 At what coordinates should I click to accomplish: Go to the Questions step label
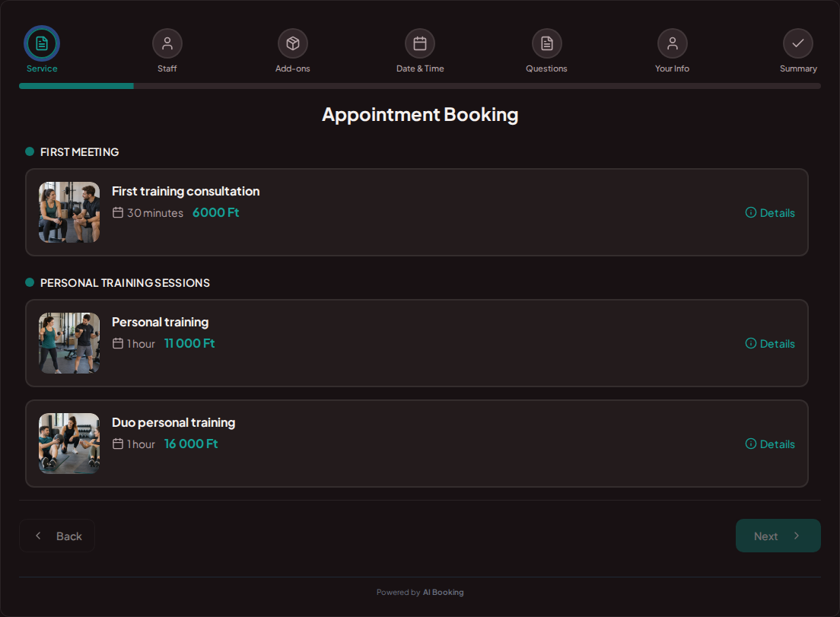pos(546,68)
